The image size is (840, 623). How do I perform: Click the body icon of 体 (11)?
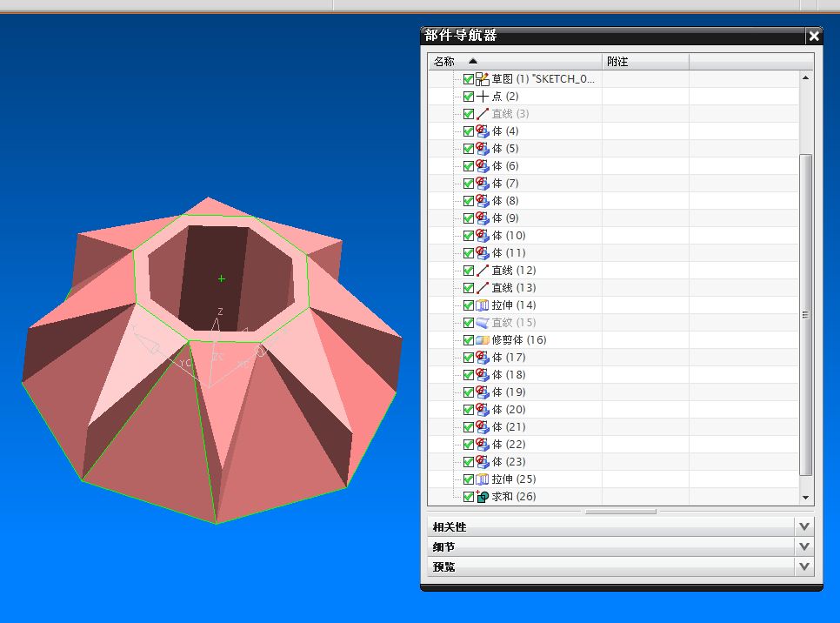coord(482,253)
